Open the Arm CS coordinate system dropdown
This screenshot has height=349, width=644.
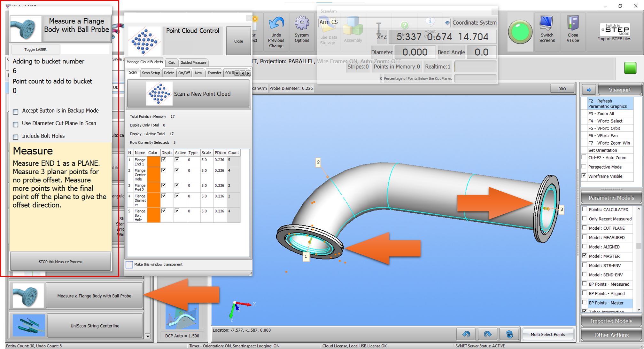(447, 22)
